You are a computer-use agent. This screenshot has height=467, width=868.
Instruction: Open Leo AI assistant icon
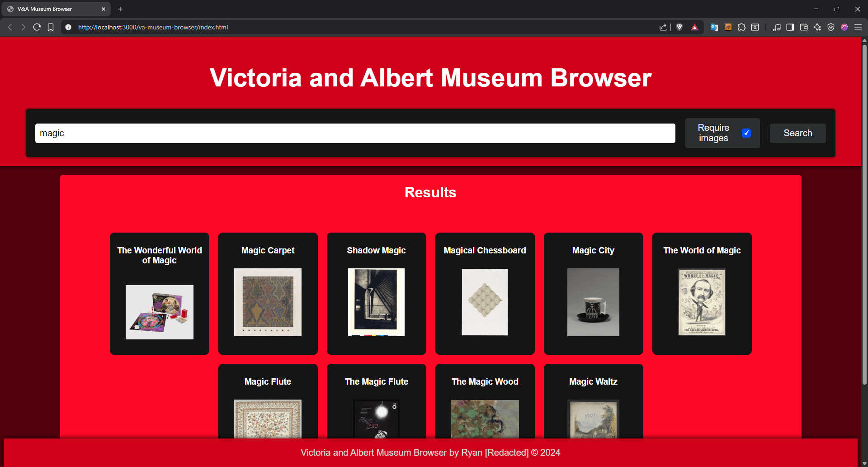tap(817, 27)
